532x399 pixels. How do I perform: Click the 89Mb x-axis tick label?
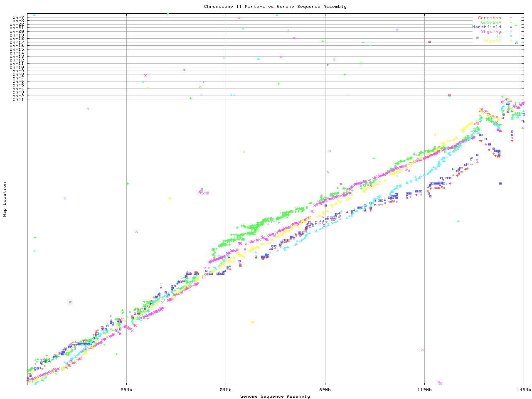[x=325, y=390]
